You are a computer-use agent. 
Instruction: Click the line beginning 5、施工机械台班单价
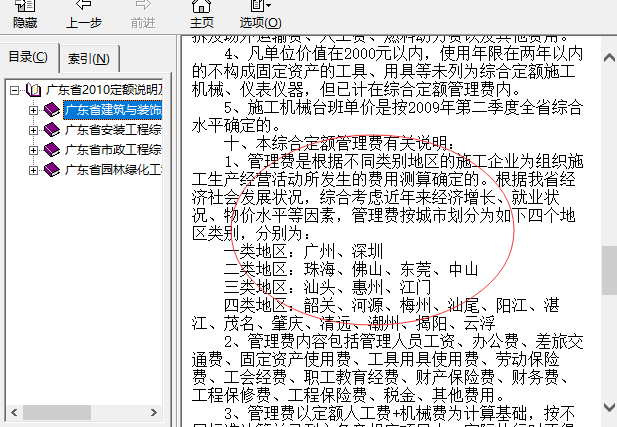pyautogui.click(x=403, y=108)
